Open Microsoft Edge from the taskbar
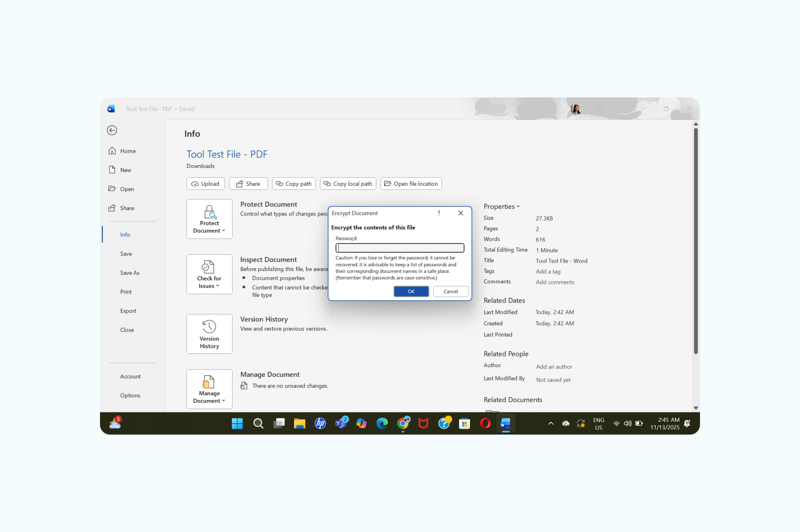Viewport: 800px width, 532px height. 382,423
